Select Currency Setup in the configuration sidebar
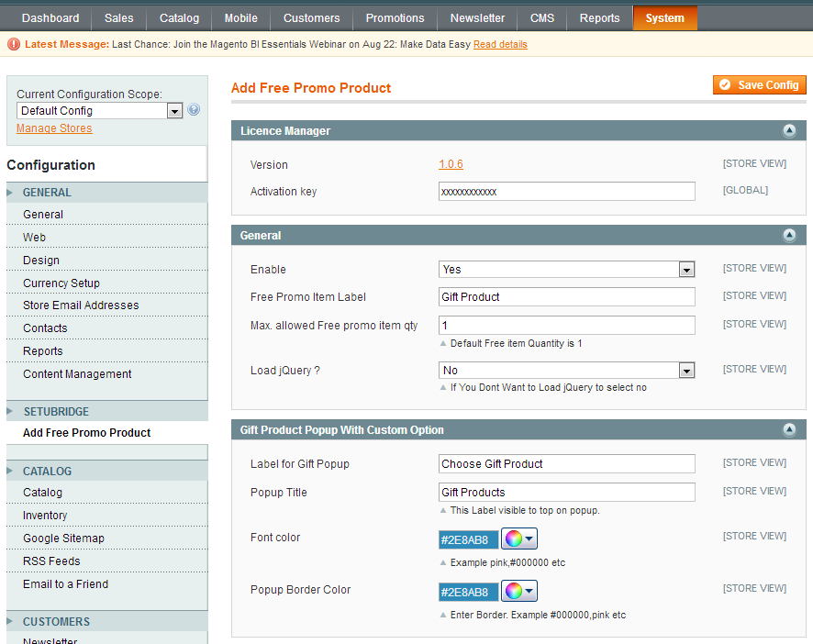The height and width of the screenshot is (644, 813). coord(61,283)
